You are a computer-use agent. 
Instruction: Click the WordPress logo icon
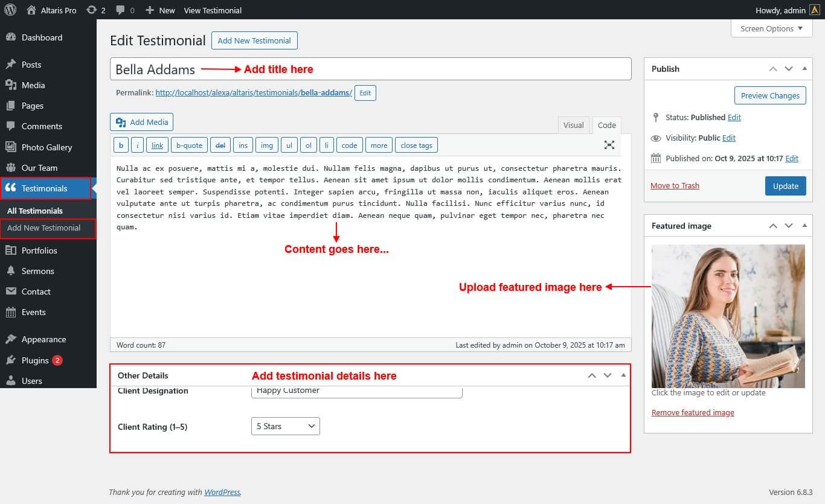coord(10,10)
